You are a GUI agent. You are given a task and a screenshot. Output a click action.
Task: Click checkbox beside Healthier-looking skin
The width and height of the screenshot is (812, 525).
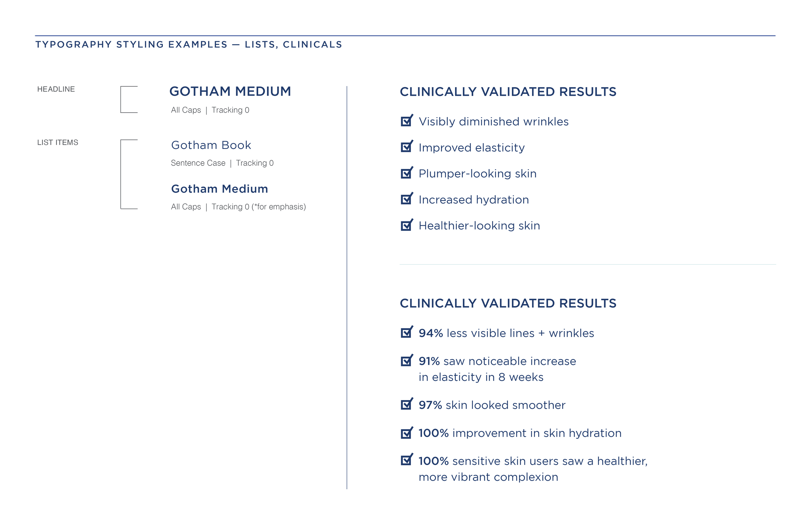click(x=406, y=226)
